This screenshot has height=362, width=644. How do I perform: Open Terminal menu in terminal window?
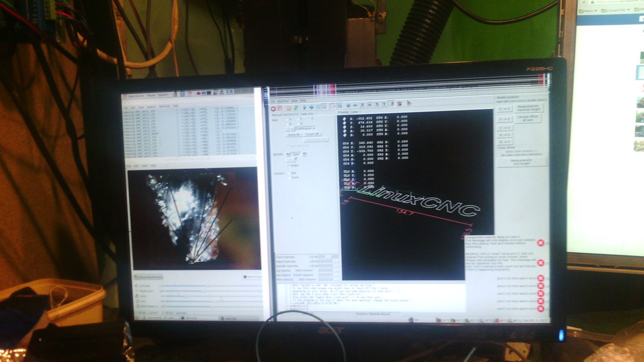pos(165,107)
